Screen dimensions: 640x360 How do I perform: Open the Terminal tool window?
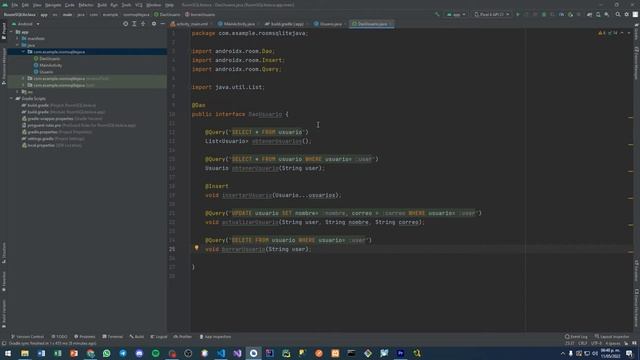(112, 337)
